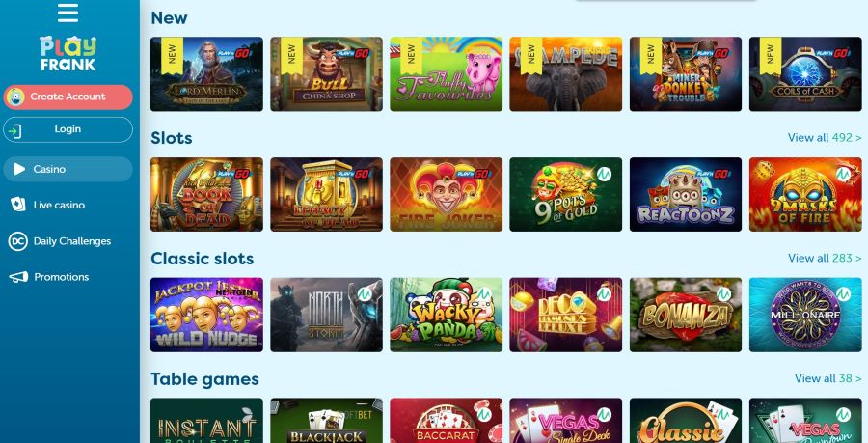Image resolution: width=868 pixels, height=443 pixels.
Task: Click the Casino play triangle icon
Action: pos(19,169)
